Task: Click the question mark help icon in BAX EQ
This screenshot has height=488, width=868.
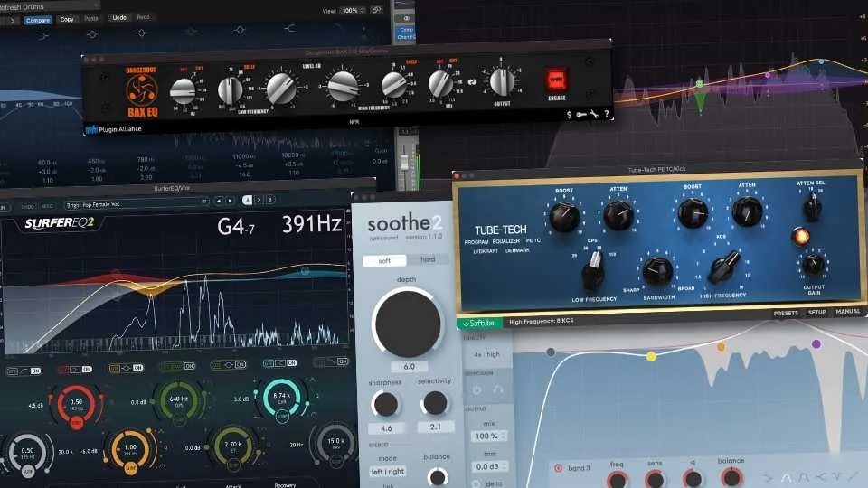Action: click(607, 115)
